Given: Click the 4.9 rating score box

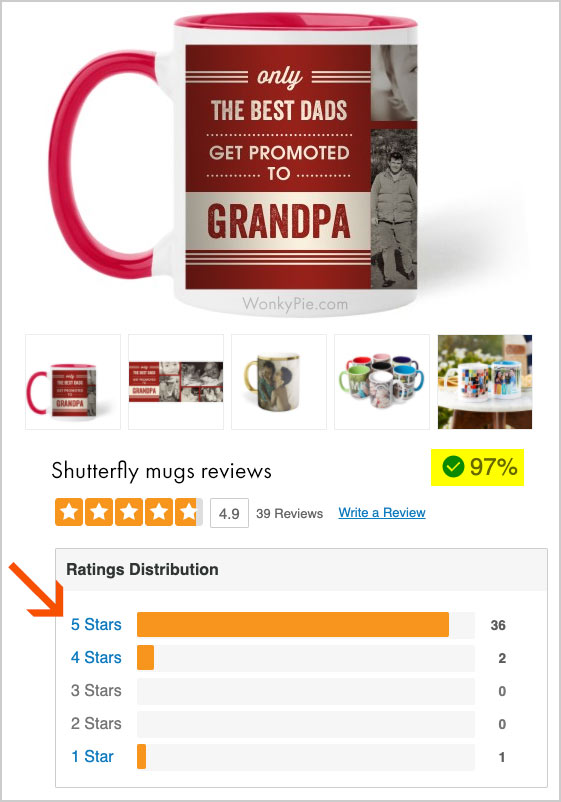Looking at the screenshot, I should [229, 513].
